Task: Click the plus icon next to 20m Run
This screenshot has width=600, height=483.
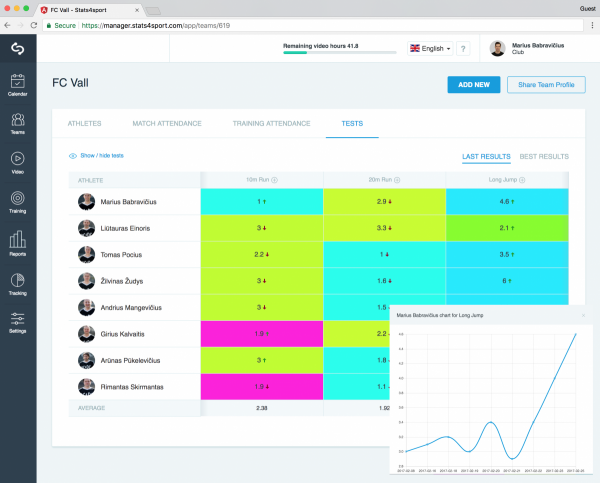Action: click(397, 180)
